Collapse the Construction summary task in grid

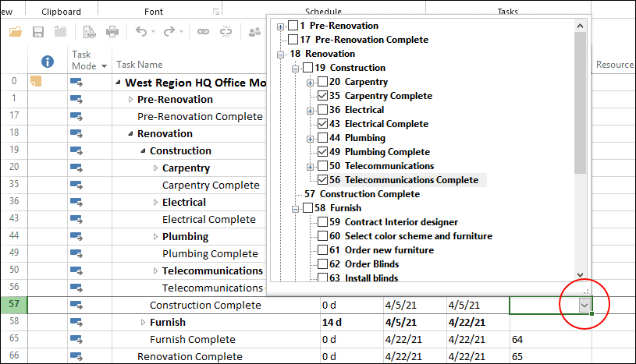143,150
